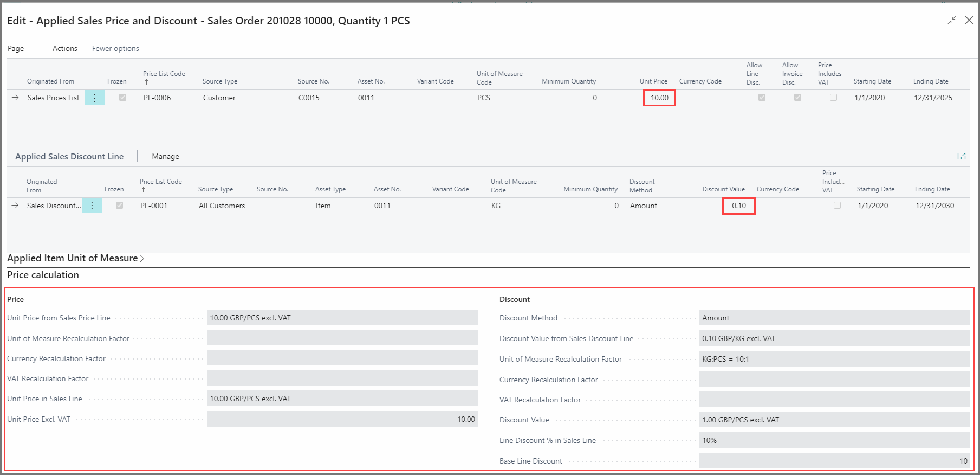Open the Actions menu

[x=65, y=48]
